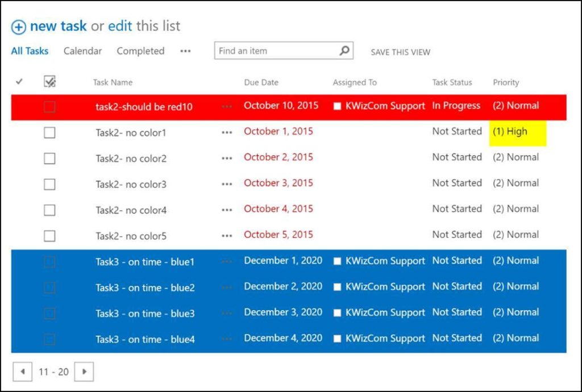Open Task3 - on time - blue4 task
Image resolution: width=582 pixels, height=392 pixels.
click(145, 339)
